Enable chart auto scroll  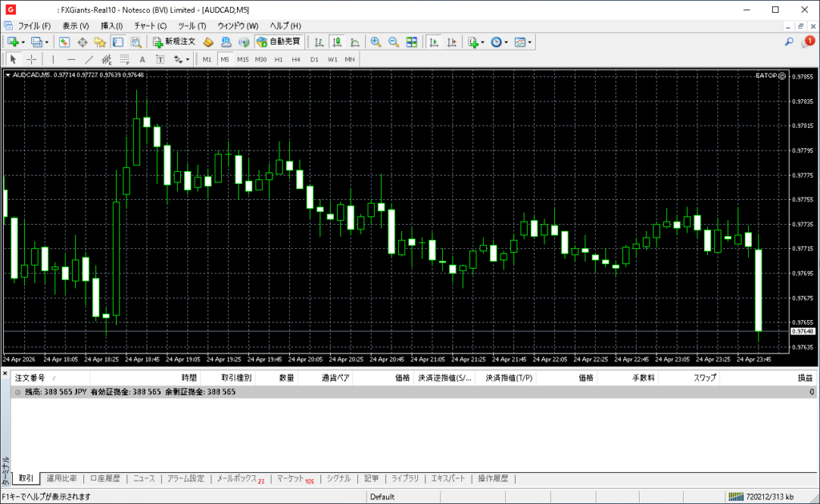[x=434, y=42]
